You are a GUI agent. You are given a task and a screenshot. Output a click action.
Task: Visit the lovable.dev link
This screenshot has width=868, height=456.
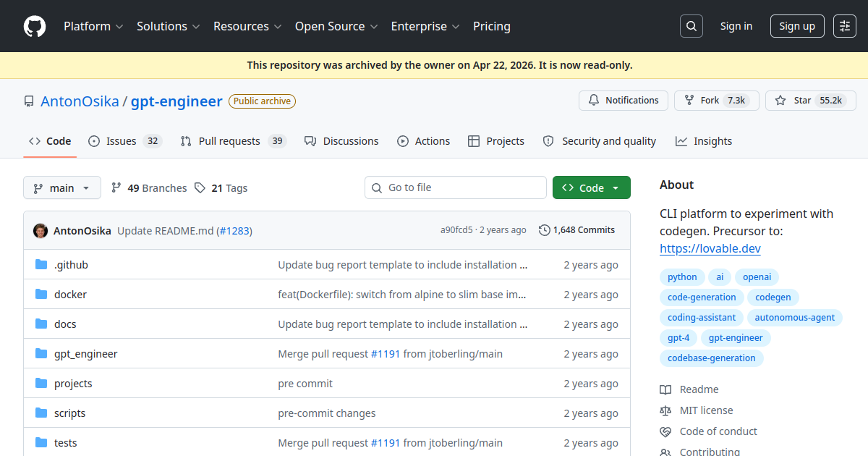710,248
